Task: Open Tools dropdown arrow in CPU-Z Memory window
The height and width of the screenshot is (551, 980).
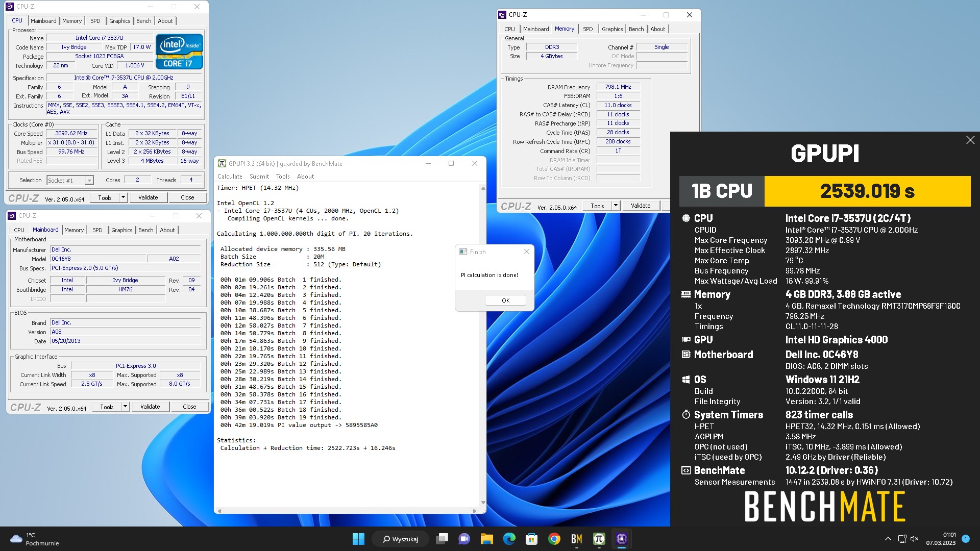Action: (616, 206)
